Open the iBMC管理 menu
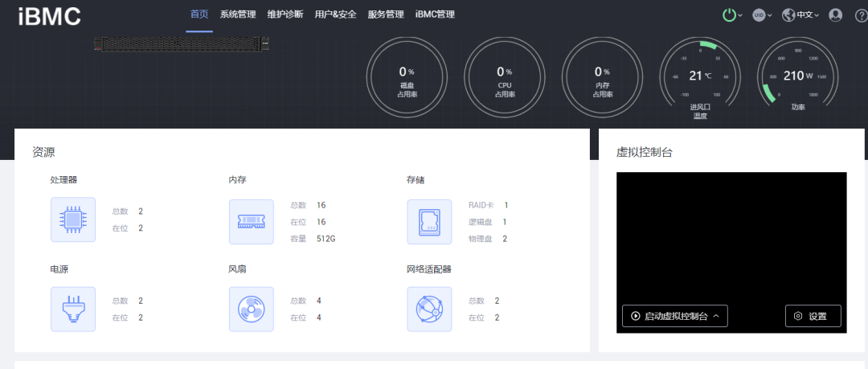This screenshot has height=369, width=868. 435,15
